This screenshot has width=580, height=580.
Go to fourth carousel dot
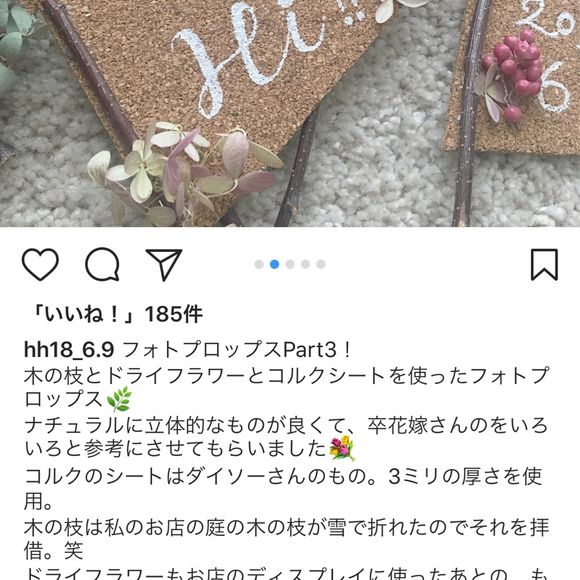pos(306,264)
